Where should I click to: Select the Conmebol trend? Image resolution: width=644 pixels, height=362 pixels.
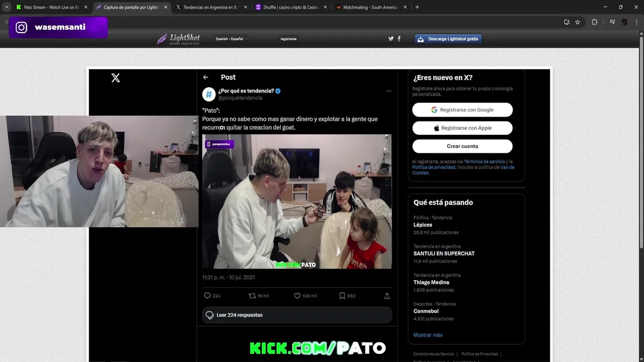(x=466, y=311)
